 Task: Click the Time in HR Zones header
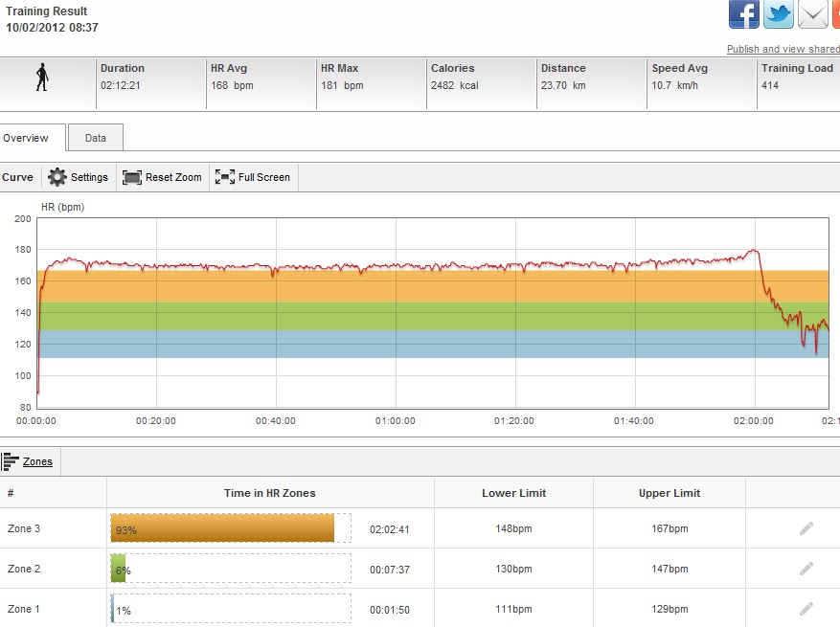tap(270, 493)
